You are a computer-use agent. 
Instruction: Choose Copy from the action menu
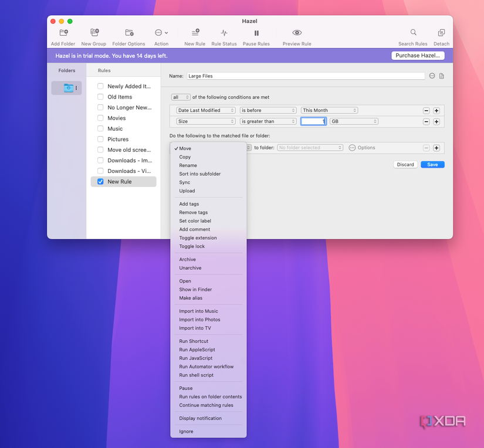click(x=208, y=157)
